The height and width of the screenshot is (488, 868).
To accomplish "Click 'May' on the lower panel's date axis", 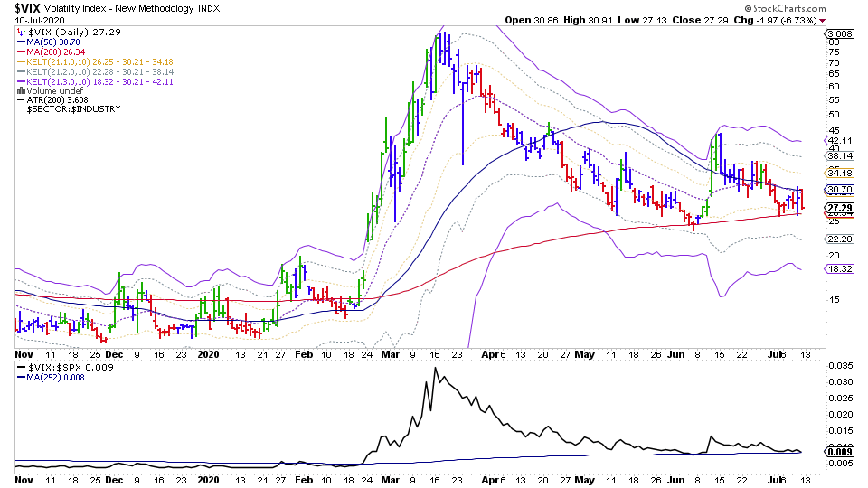I will (x=585, y=480).
